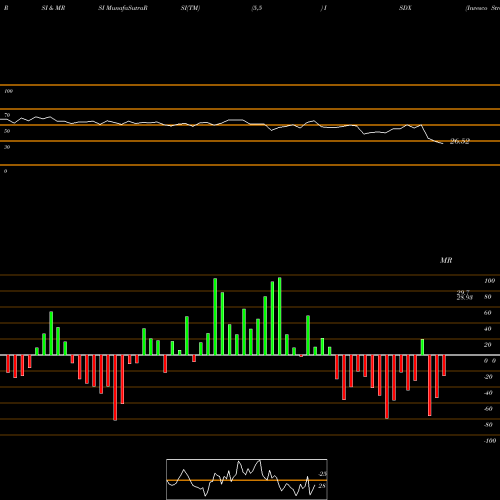Click the '0 0' label at the MR zero line
Image resolution: width=500 pixels, height=500 pixels.
[490, 361]
